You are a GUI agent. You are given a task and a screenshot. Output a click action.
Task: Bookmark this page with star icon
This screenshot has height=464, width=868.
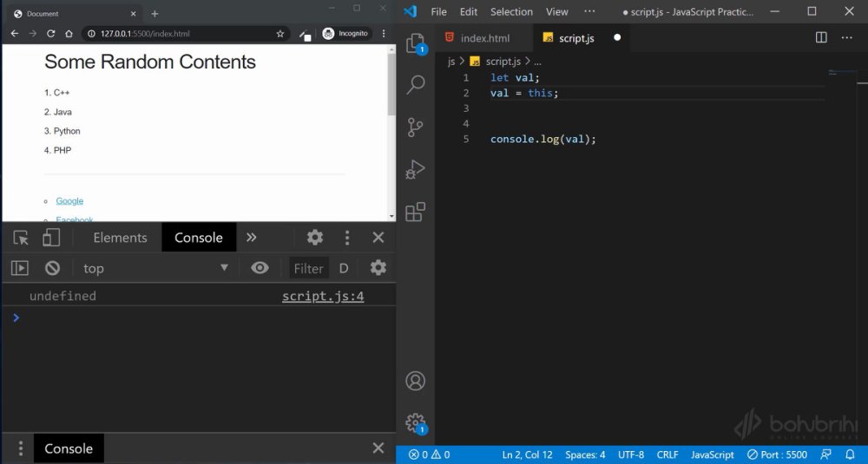pyautogui.click(x=280, y=34)
